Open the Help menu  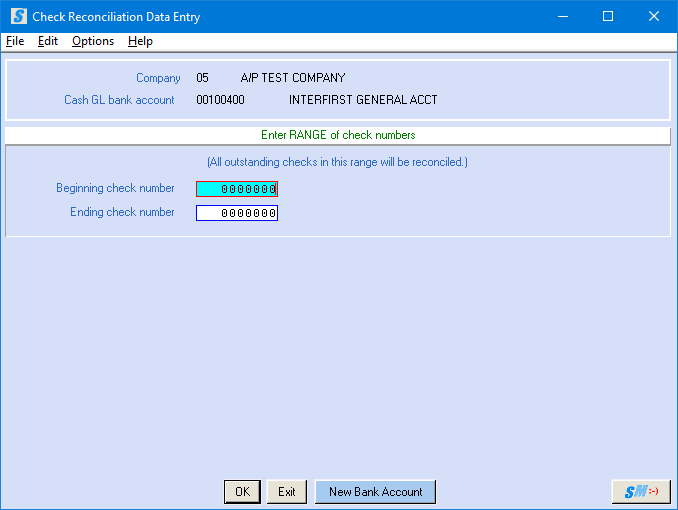click(140, 41)
